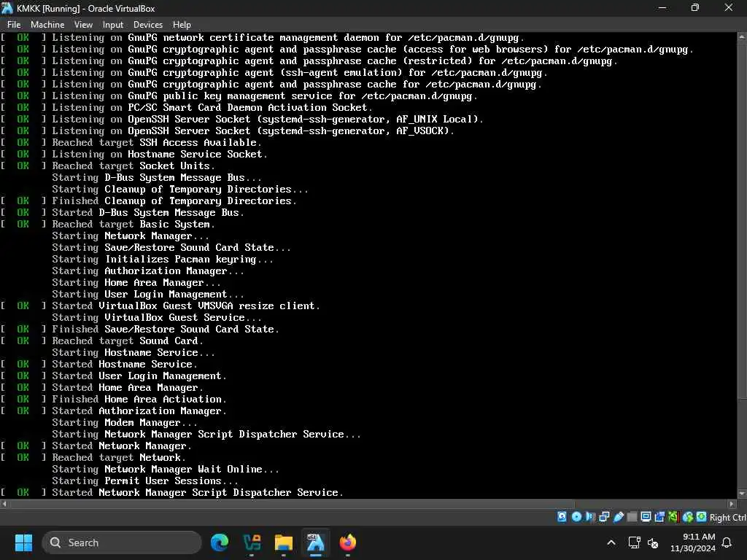Click the horizontal scrollbar right arrow

pos(732,503)
